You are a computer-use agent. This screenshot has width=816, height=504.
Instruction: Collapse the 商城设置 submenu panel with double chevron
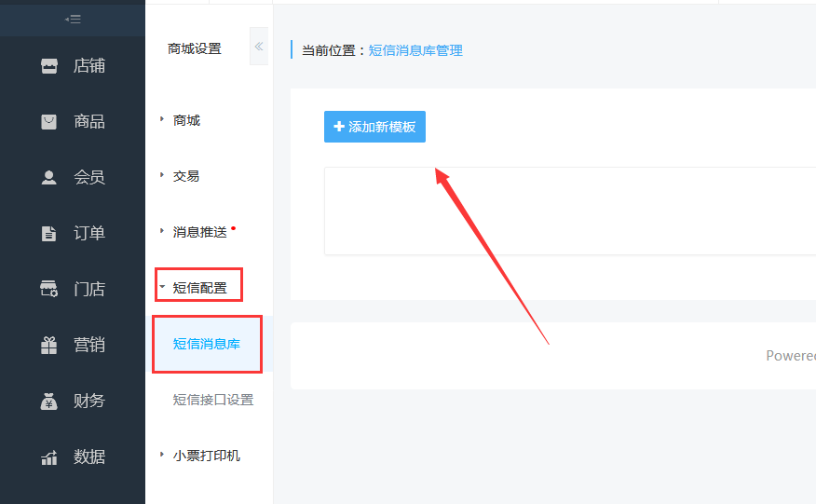pyautogui.click(x=259, y=48)
